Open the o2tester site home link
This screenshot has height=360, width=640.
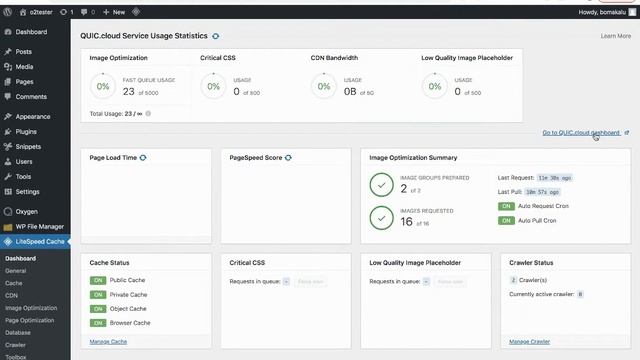coord(36,12)
